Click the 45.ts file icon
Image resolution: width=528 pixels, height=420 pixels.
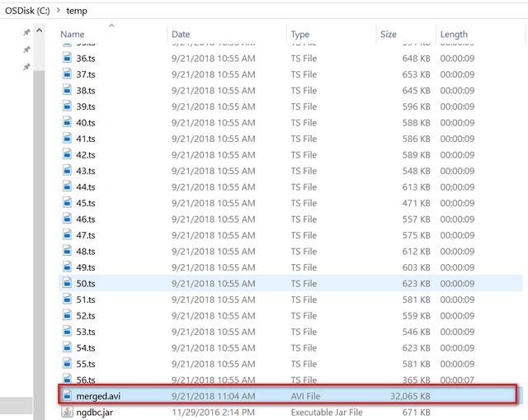pos(67,202)
